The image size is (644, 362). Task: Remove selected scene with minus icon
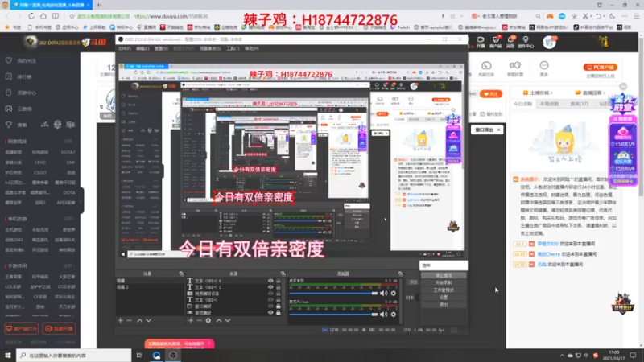click(129, 320)
